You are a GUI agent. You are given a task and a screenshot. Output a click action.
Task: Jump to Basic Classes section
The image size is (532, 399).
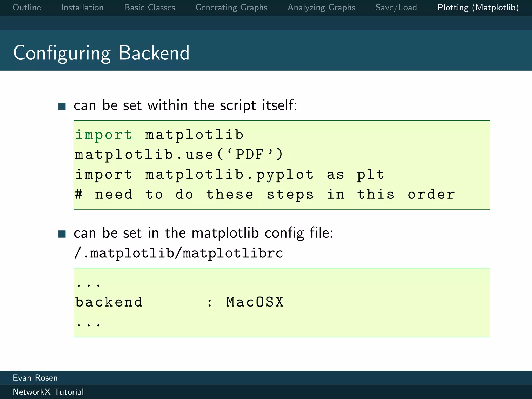tap(150, 8)
